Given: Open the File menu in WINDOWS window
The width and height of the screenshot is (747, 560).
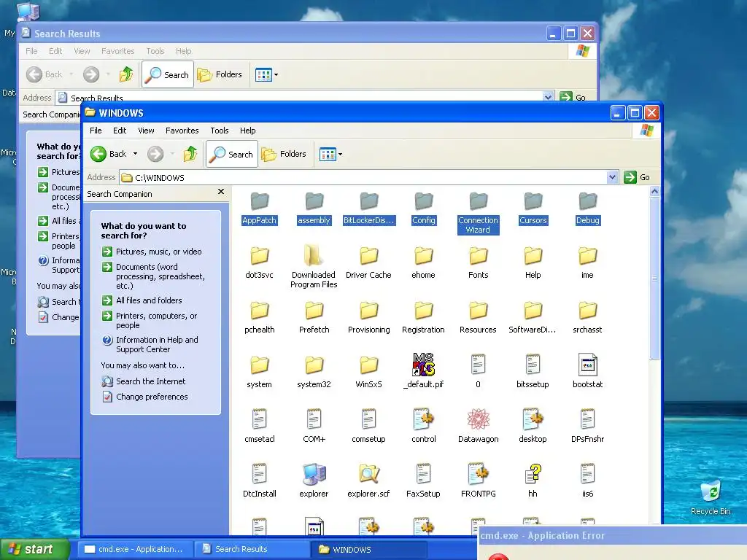Looking at the screenshot, I should (96, 131).
